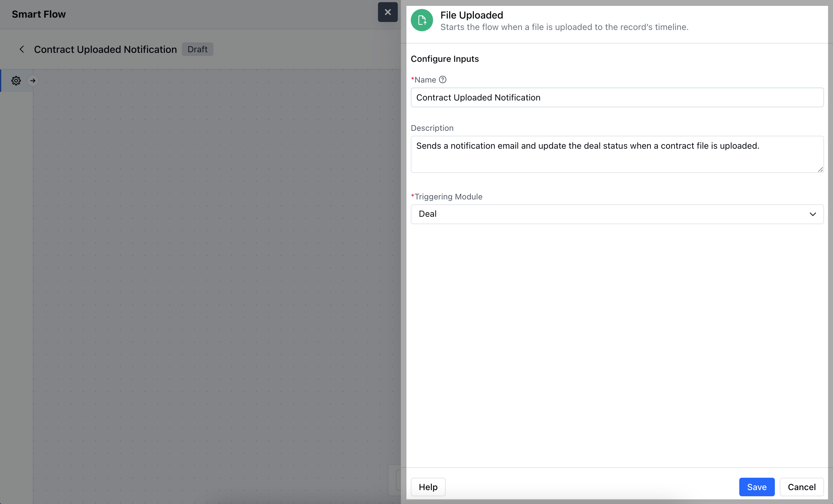Viewport: 833px width, 504px height.
Task: Grab the Description textarea resize handle
Action: (x=820, y=169)
